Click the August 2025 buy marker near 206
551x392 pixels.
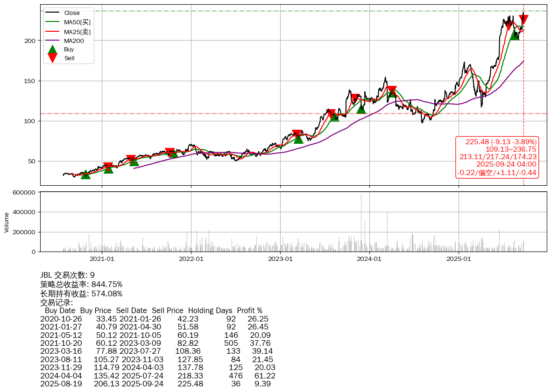514,35
